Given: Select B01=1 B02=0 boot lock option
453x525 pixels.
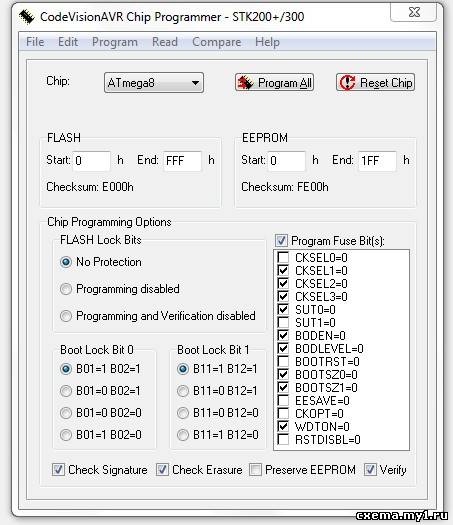Looking at the screenshot, I should 100,435.
